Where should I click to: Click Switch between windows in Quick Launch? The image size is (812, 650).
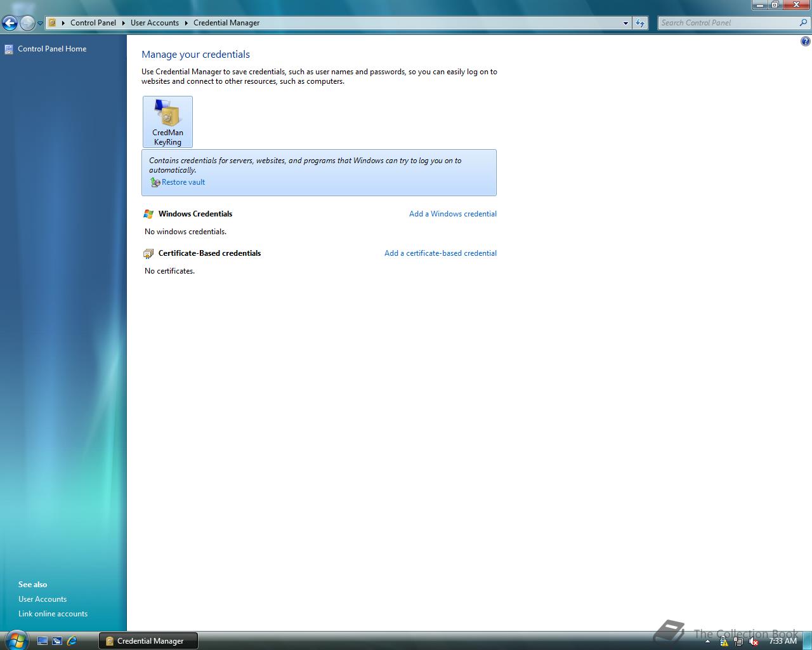(x=57, y=641)
